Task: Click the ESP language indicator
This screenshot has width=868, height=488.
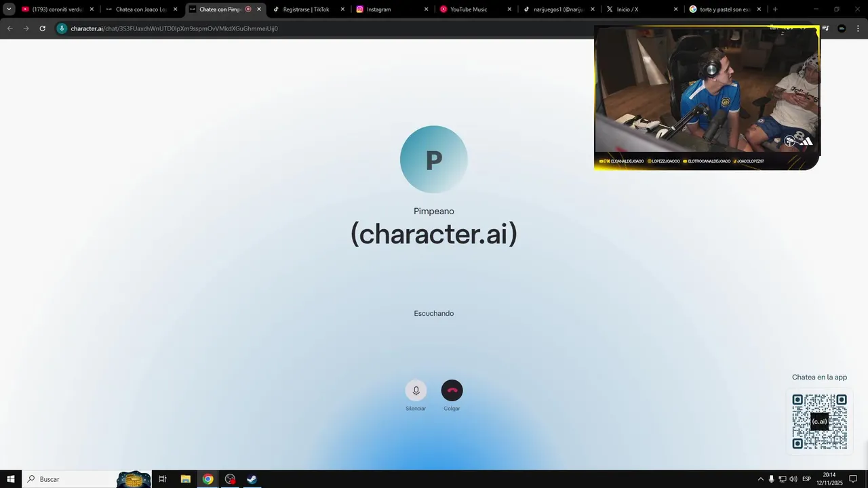Action: click(x=806, y=479)
